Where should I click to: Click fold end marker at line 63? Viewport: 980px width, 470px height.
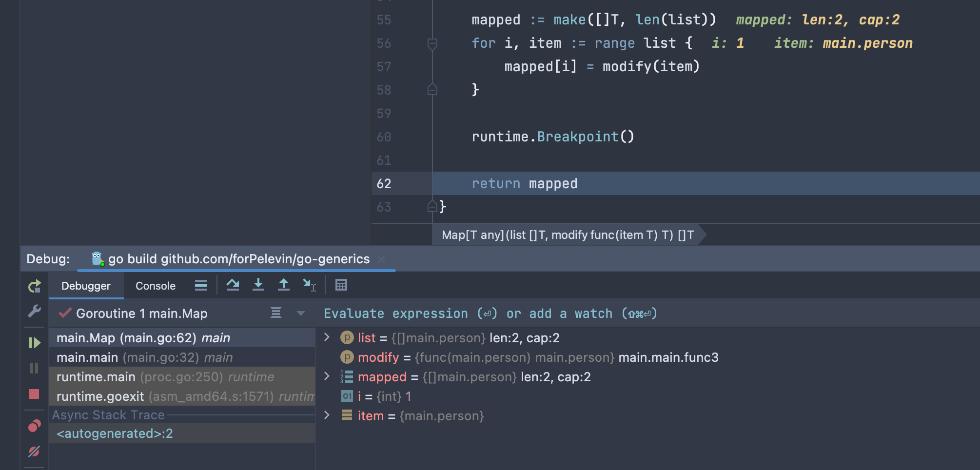[x=432, y=207]
